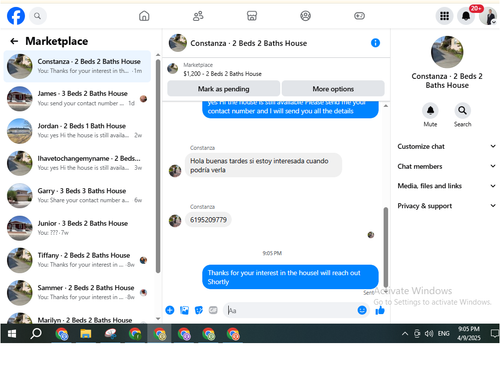This screenshot has width=500, height=370.
Task: Click the conversation list scrollbar
Action: (x=158, y=166)
